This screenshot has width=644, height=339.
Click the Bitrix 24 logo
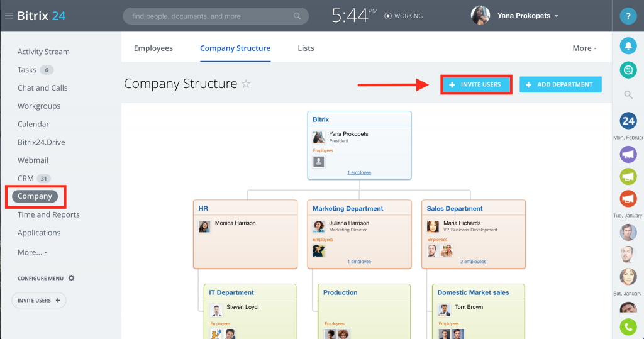click(x=42, y=16)
